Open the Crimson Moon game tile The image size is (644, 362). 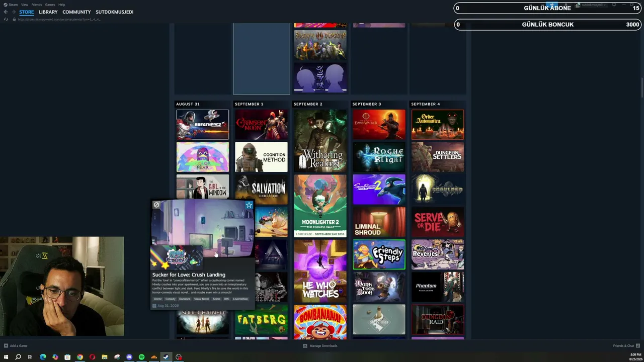point(261,125)
